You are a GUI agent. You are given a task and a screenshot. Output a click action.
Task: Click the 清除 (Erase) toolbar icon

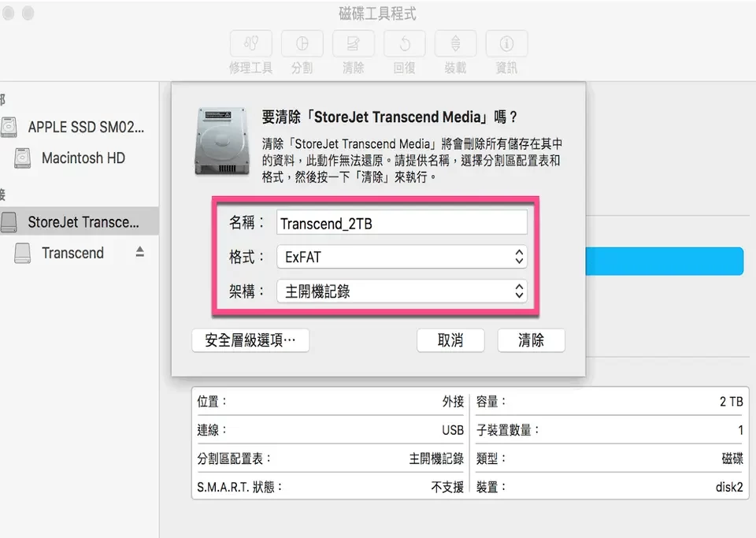(x=354, y=43)
